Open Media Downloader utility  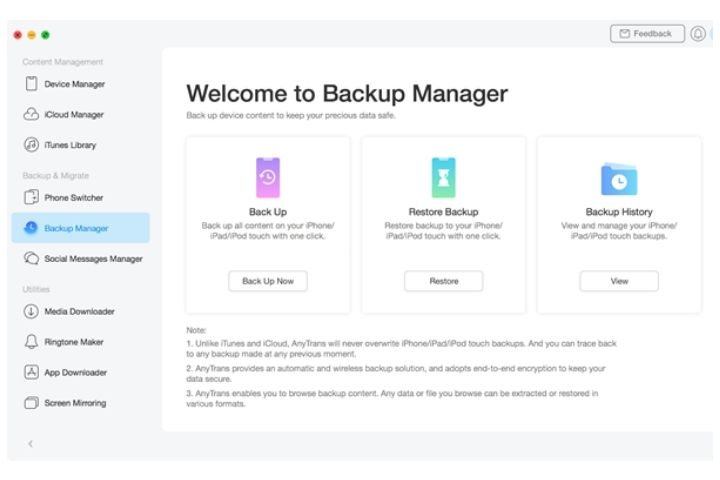[80, 311]
